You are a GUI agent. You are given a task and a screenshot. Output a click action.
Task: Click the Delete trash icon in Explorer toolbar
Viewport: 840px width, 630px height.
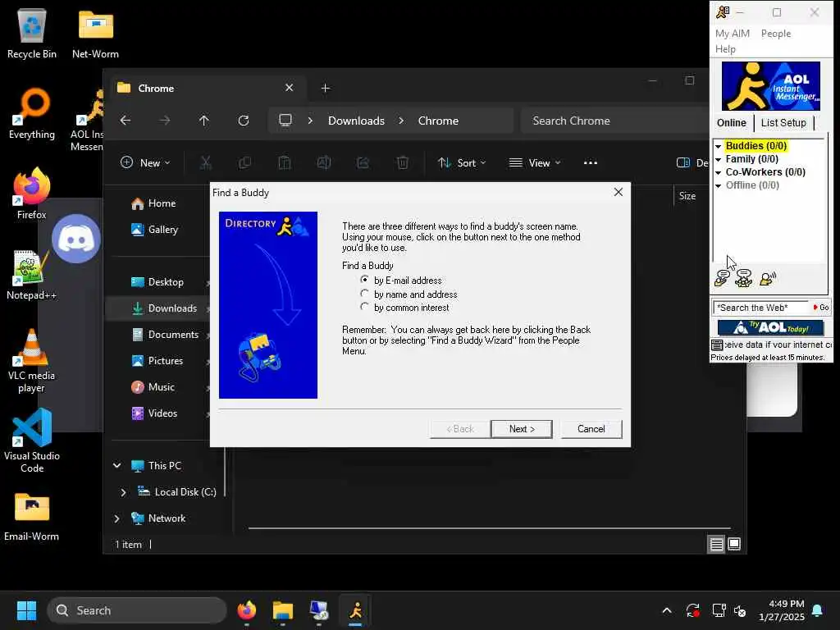pos(402,163)
